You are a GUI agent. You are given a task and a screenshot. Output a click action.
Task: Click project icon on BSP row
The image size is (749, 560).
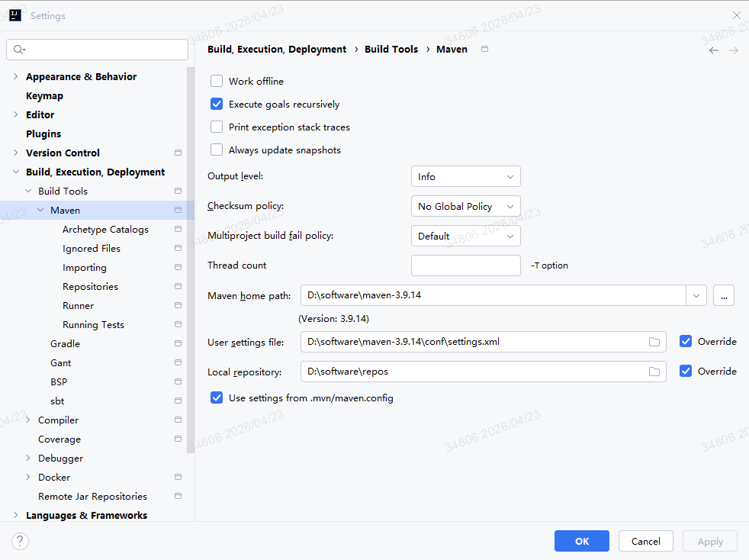pos(178,382)
